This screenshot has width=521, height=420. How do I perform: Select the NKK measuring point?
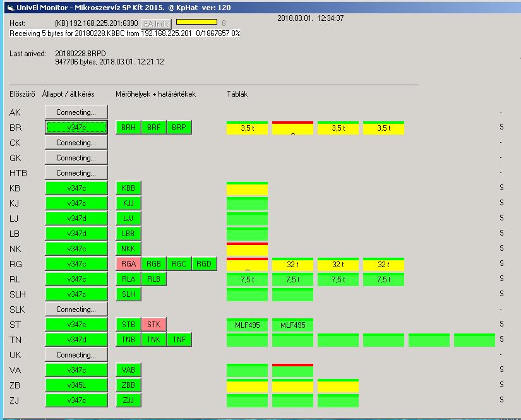[x=128, y=249]
